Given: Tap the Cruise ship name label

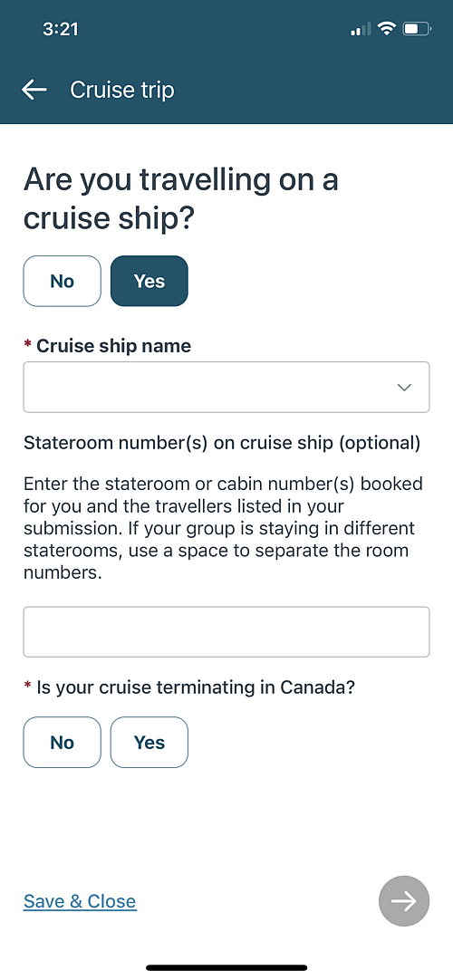Looking at the screenshot, I should coord(114,346).
